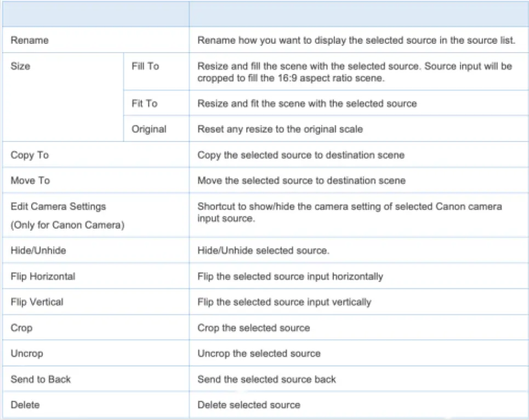
Task: Select the Fill To option
Action: 146,66
